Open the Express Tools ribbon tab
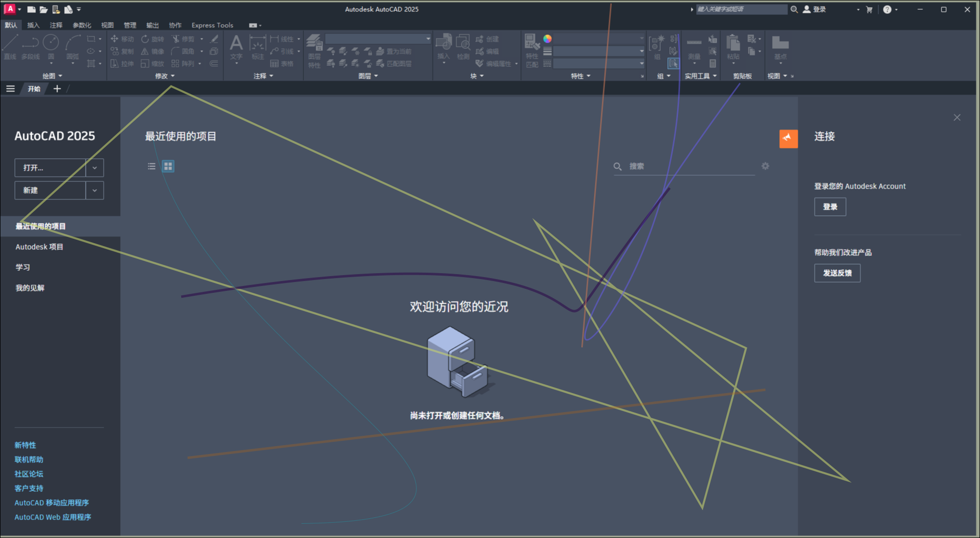 212,25
